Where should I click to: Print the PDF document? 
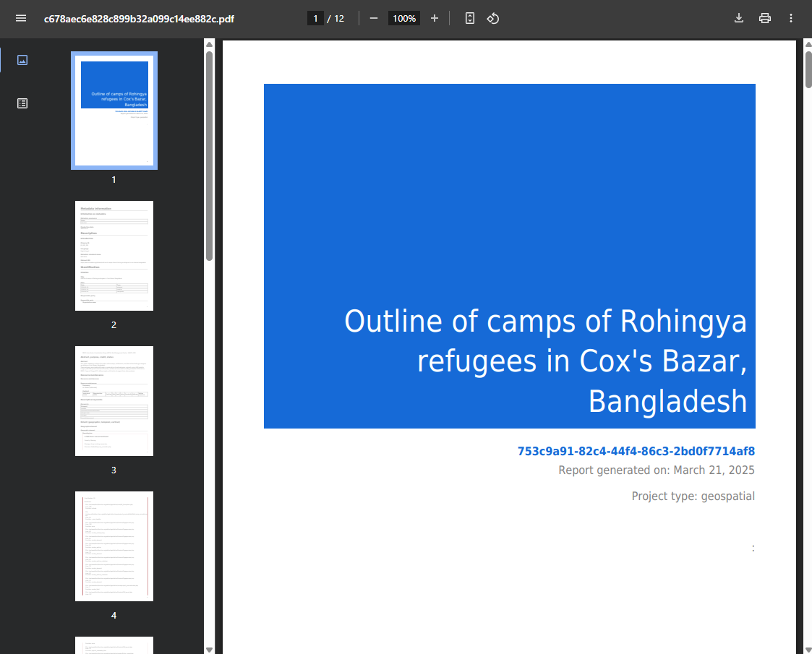pyautogui.click(x=765, y=18)
